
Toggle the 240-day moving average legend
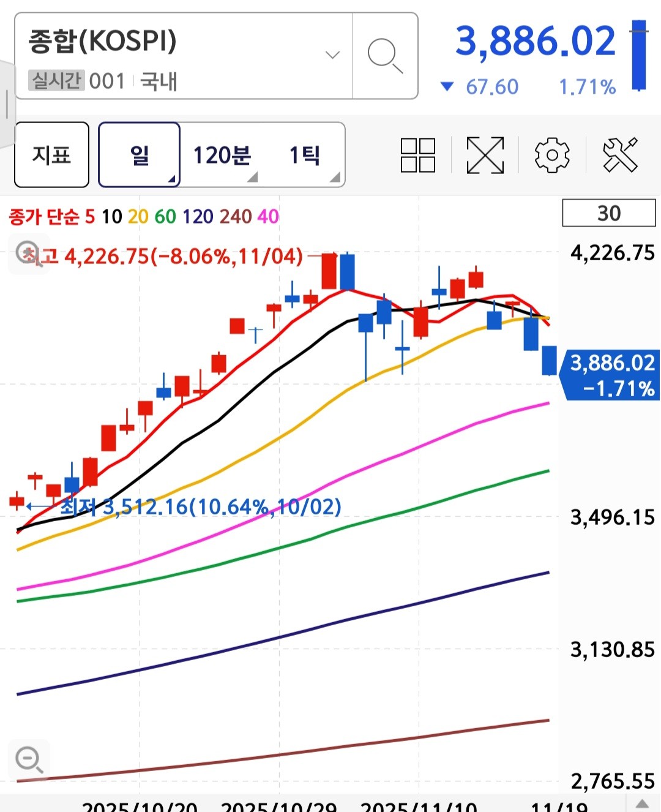(236, 216)
